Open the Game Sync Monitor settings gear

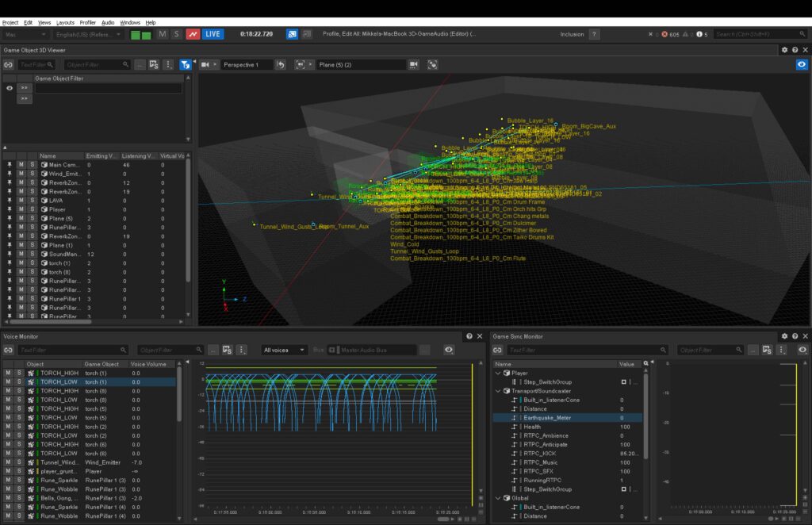point(785,335)
